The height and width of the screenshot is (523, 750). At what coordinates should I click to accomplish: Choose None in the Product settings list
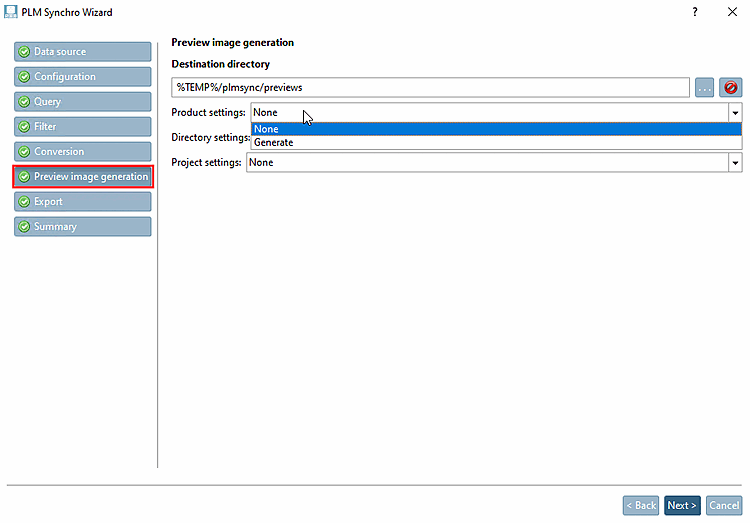[x=496, y=129]
